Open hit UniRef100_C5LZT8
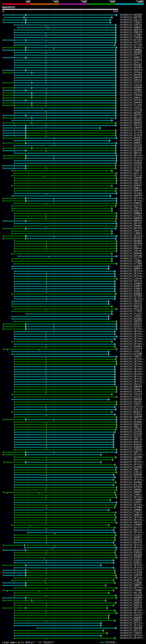Screen dimensions: 146x644 131,20
